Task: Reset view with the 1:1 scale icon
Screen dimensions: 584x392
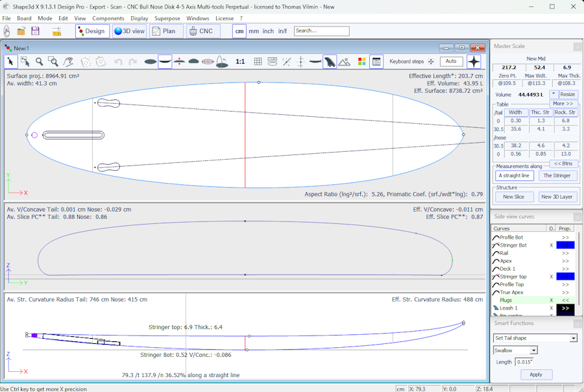Action: (x=240, y=62)
